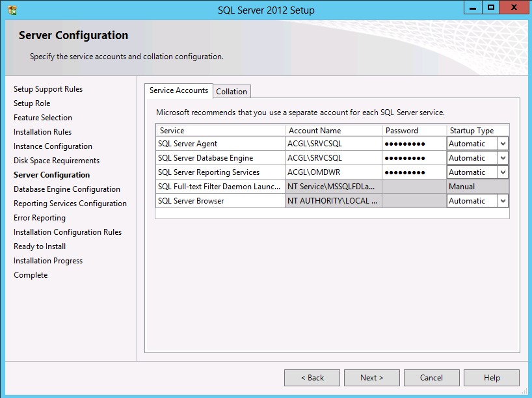Switch to the Service Accounts tab
This screenshot has width=532, height=398.
pyautogui.click(x=179, y=90)
